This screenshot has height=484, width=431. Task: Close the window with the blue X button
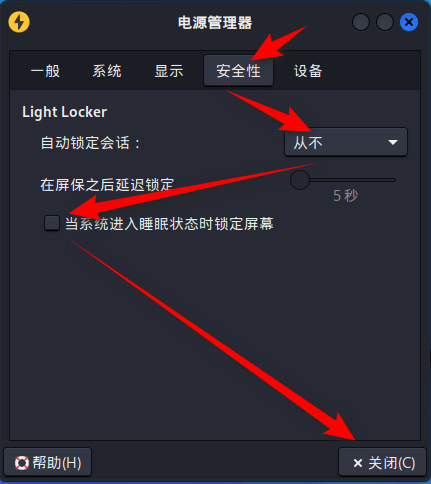(x=409, y=22)
